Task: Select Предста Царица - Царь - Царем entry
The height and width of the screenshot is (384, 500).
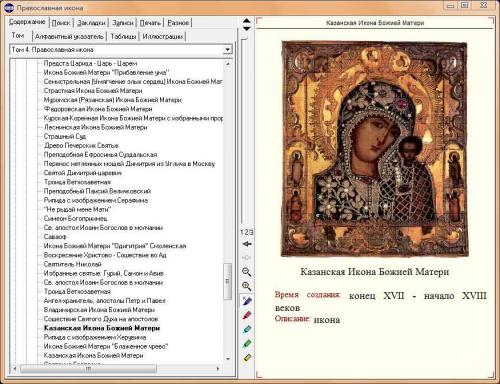Action: [x=90, y=63]
